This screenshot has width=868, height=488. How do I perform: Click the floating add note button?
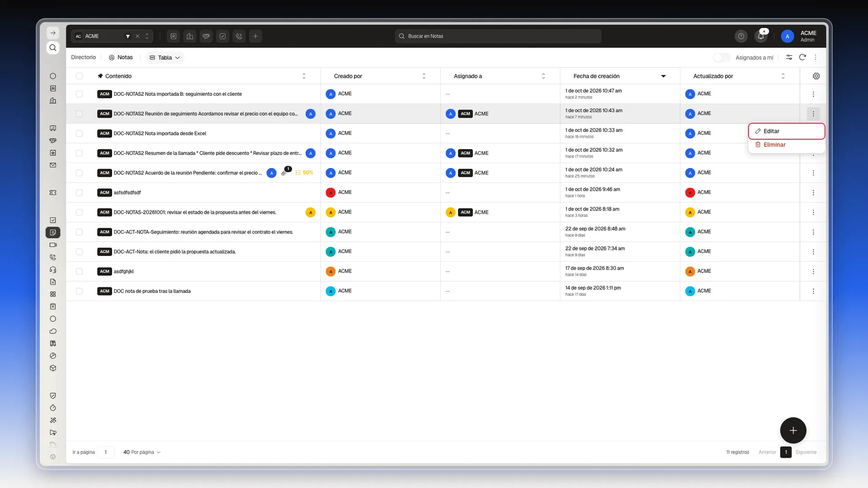coord(793,430)
